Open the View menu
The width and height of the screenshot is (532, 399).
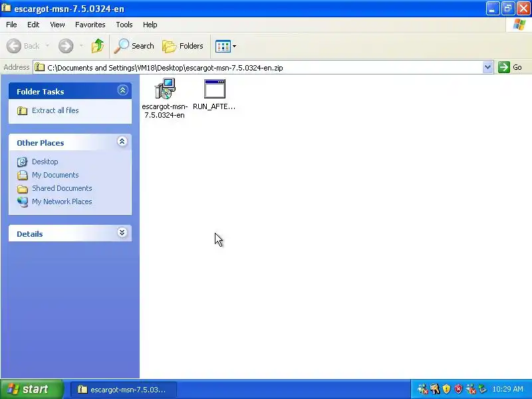coord(57,25)
